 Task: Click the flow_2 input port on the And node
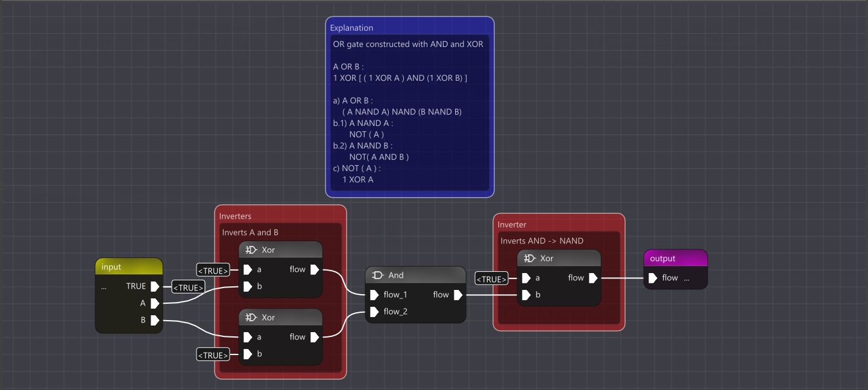click(374, 312)
